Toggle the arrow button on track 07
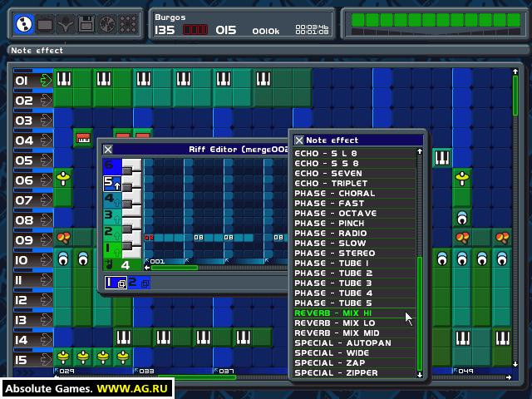 tap(46, 200)
